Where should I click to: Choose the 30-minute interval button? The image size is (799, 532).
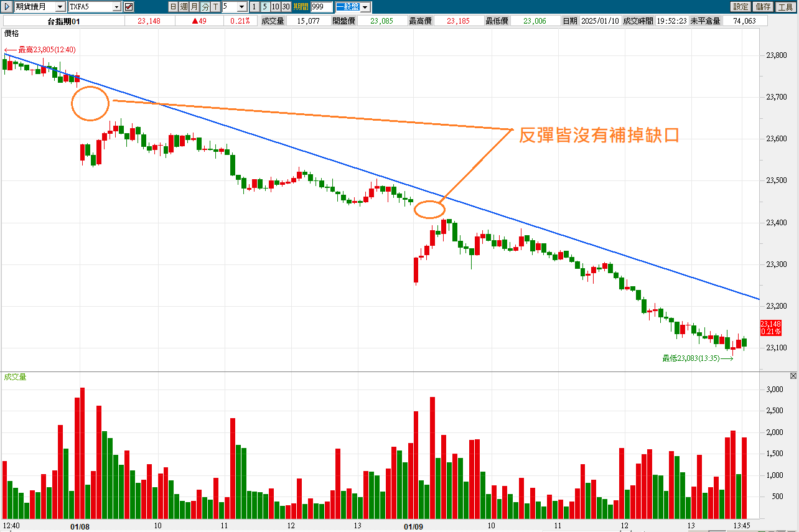(286, 7)
